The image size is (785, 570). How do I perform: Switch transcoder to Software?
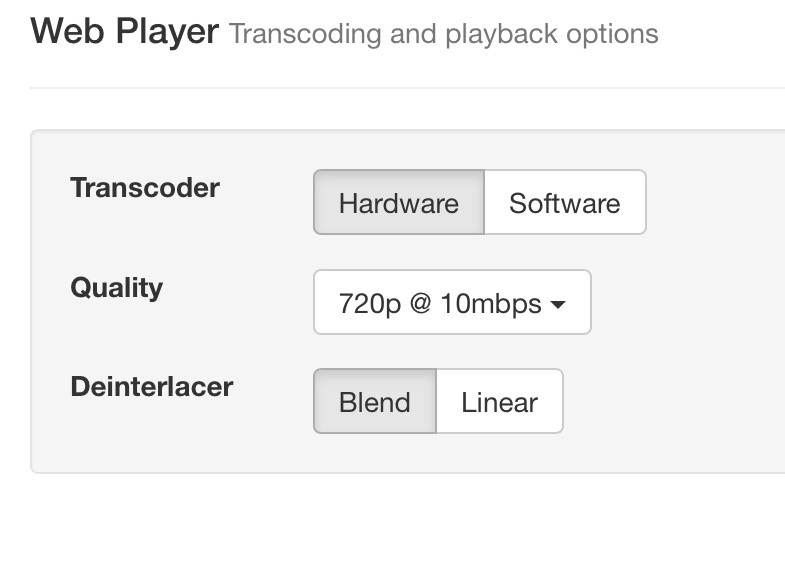(564, 203)
